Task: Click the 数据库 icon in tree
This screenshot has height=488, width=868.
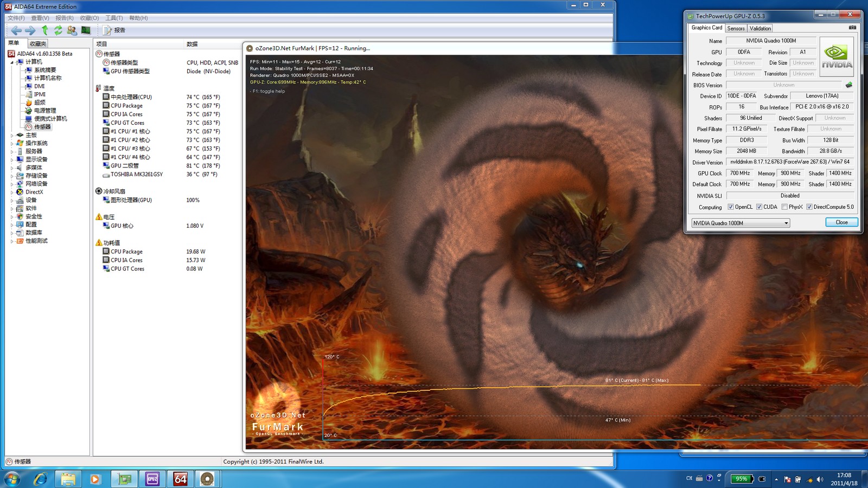Action: 20,233
